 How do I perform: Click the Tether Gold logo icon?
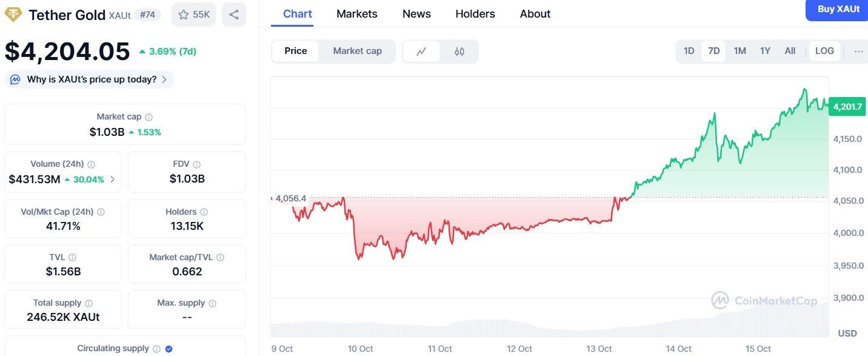tap(13, 15)
